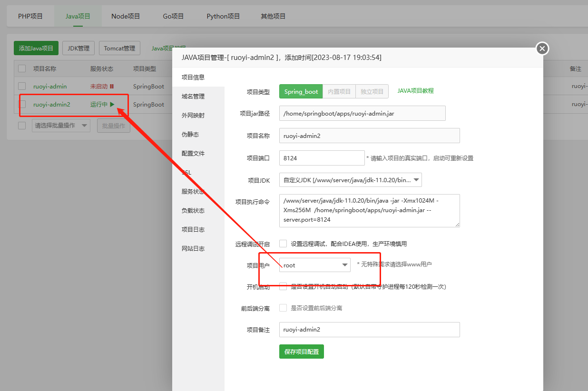Enable the 远程调试开启 checkbox
The image size is (588, 391).
point(283,244)
